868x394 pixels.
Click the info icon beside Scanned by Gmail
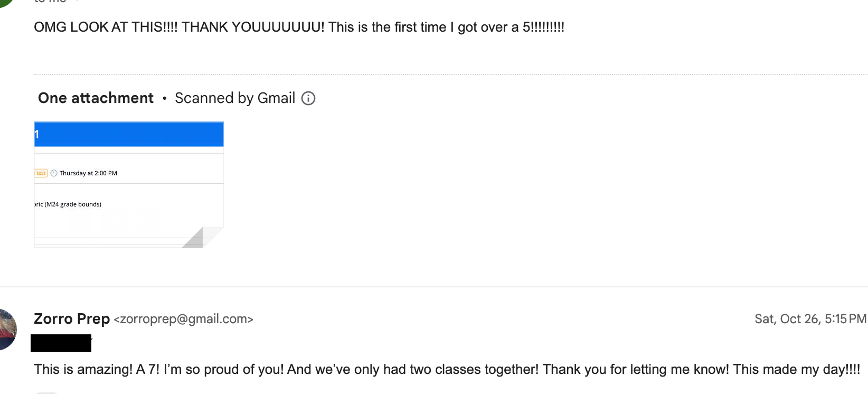tap(308, 98)
